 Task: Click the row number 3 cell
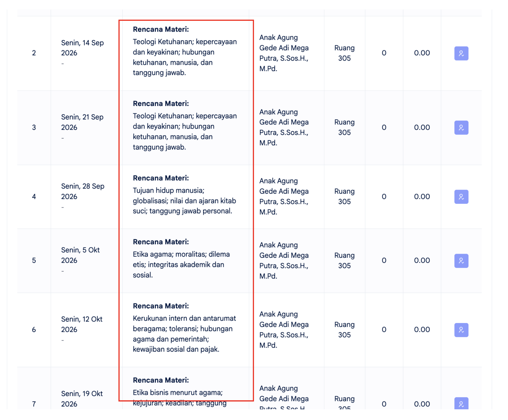tap(34, 127)
